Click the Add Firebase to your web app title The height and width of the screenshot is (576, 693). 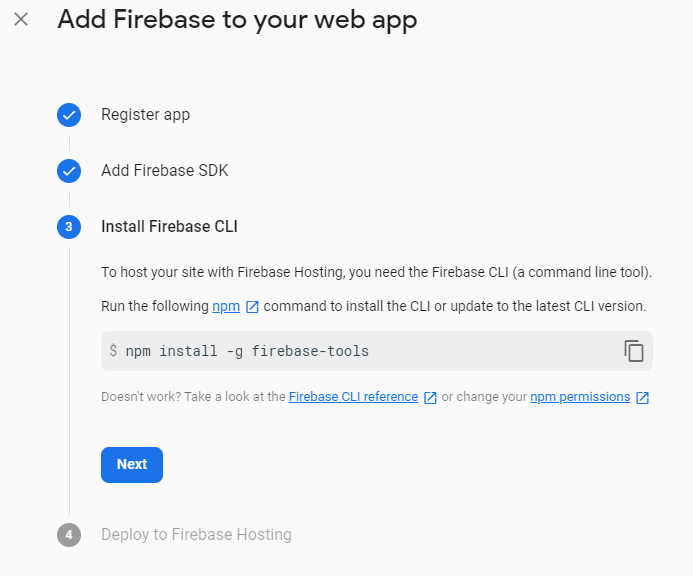coord(237,20)
